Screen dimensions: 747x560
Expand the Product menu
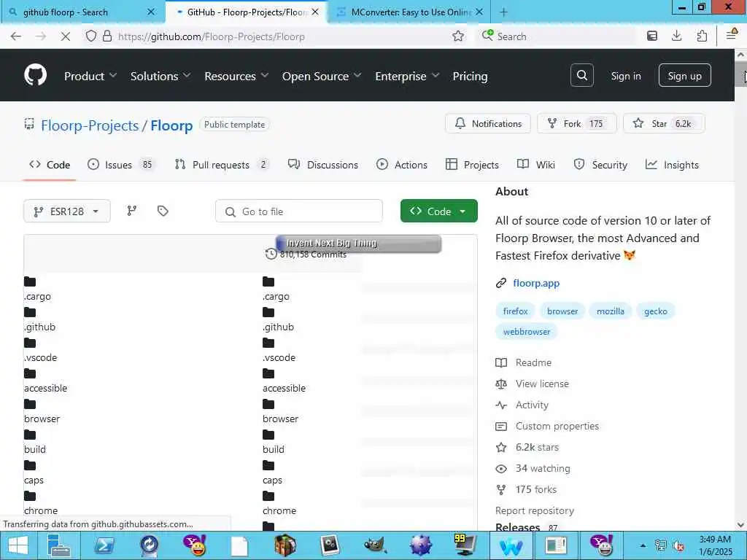coord(90,76)
